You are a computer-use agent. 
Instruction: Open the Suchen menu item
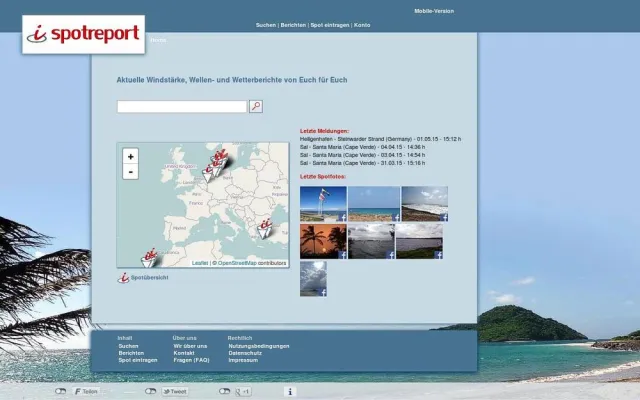(265, 24)
